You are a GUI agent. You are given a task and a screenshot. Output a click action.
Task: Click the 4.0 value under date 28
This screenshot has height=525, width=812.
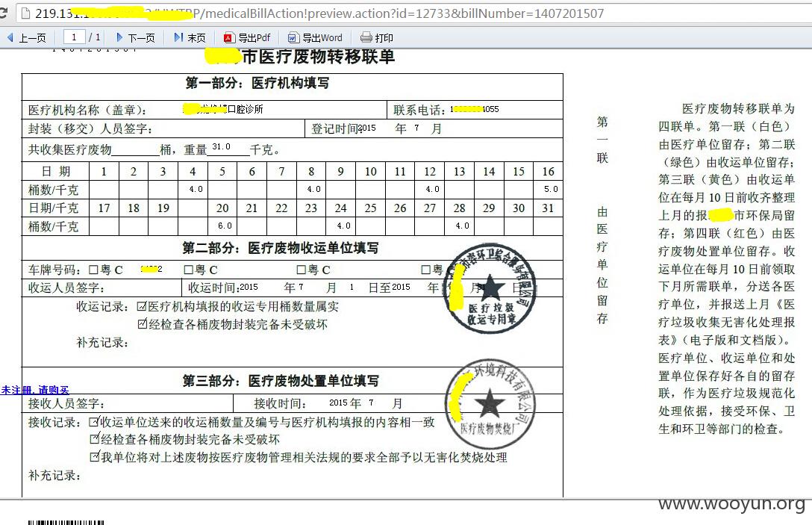pos(463,226)
